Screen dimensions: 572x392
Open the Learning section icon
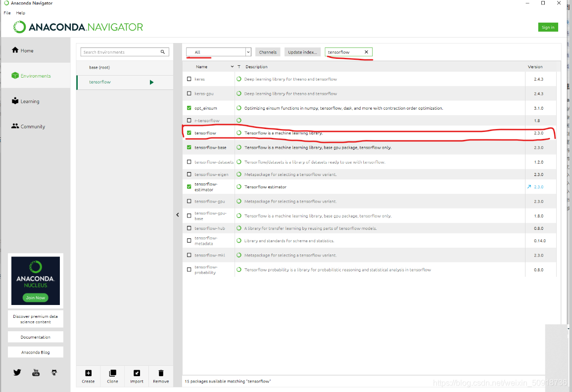tap(15, 100)
